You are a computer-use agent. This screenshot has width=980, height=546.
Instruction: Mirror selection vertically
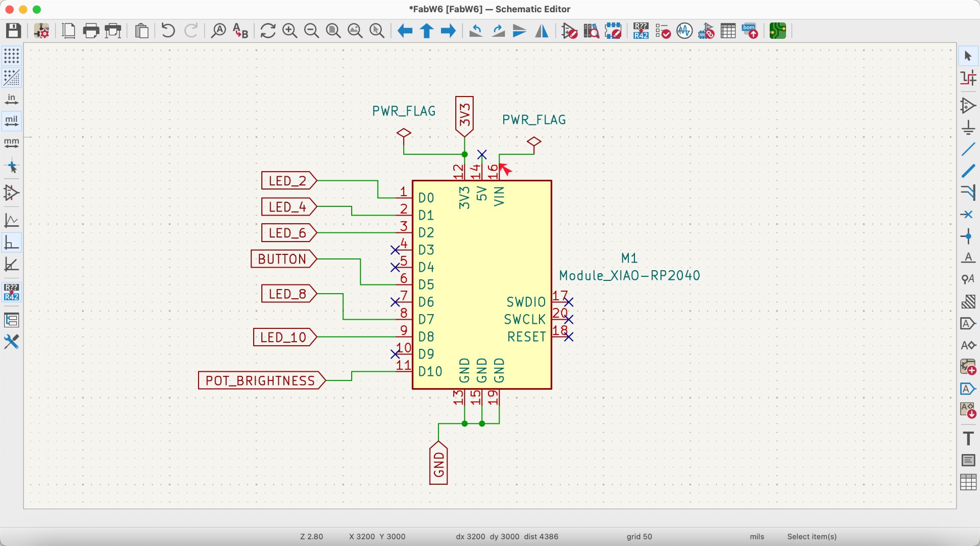click(520, 31)
